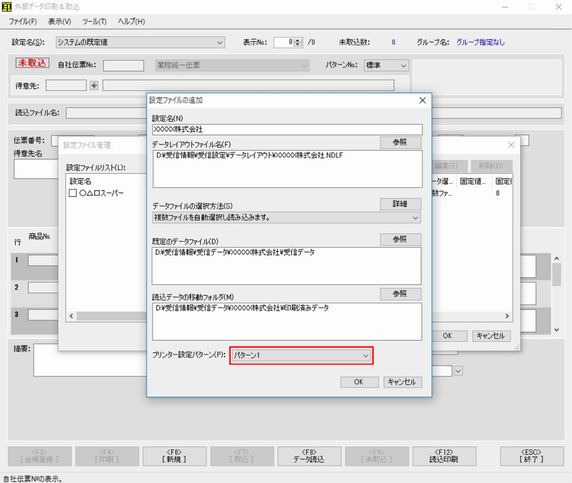
Task: Open the ヘルプ(H) menu
Action: pos(131,22)
